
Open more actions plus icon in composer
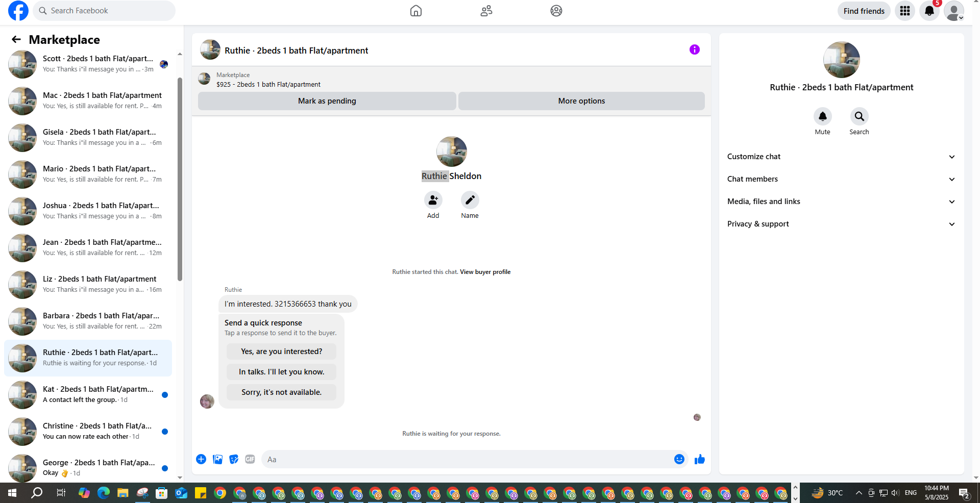201,459
